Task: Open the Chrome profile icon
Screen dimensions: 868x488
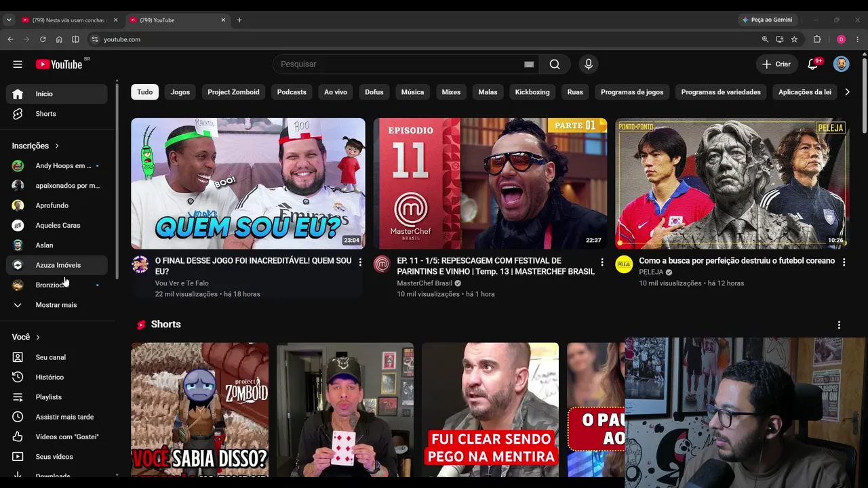Action: click(841, 39)
